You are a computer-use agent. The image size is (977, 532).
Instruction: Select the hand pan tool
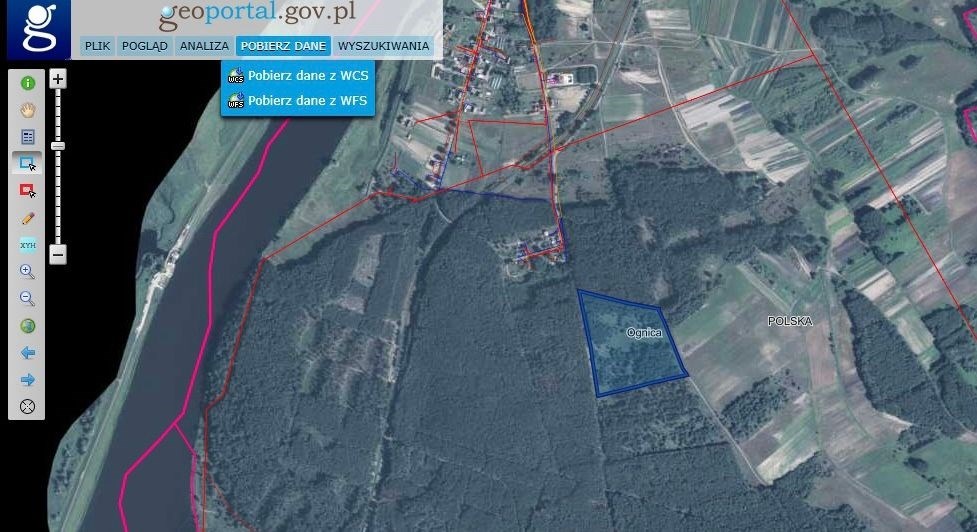click(x=27, y=110)
